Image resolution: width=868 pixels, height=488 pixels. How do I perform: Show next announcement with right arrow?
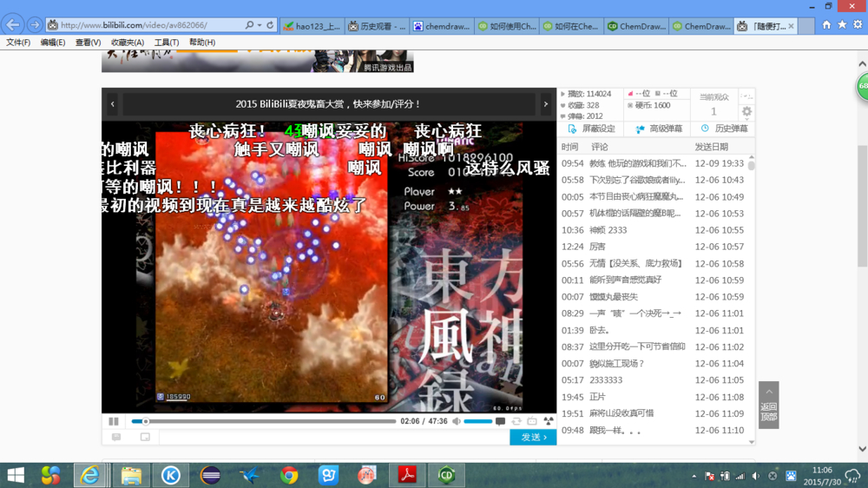tap(545, 104)
